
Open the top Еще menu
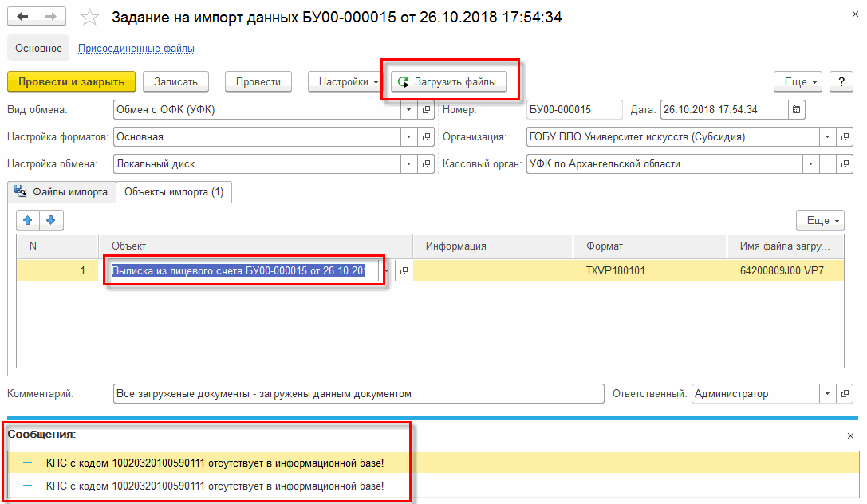[x=798, y=82]
